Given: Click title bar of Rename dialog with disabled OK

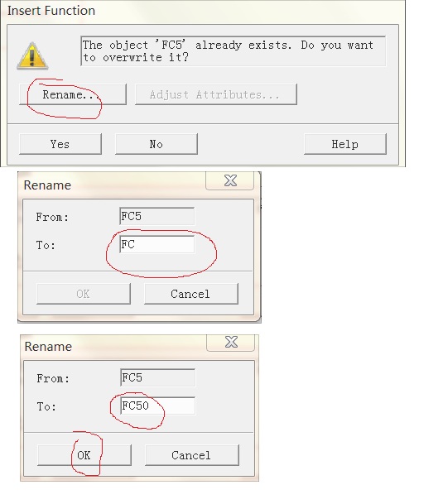Looking at the screenshot, I should point(113,185).
